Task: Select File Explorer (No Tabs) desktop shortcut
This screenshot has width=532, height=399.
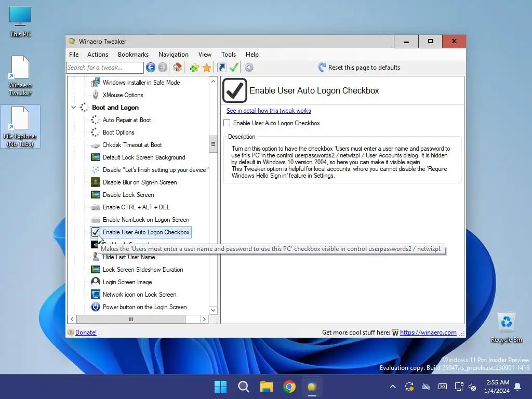Action: [x=20, y=127]
